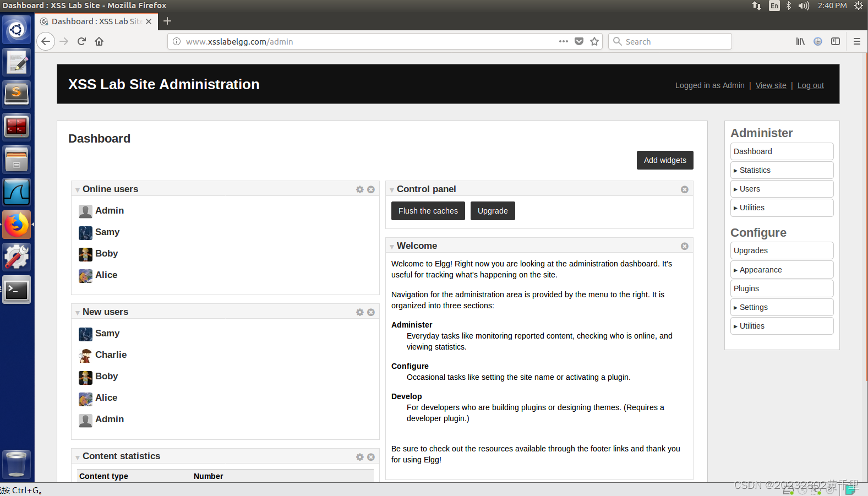Click Samy's avatar in Online users
Screen dimensions: 868x496
(85, 233)
